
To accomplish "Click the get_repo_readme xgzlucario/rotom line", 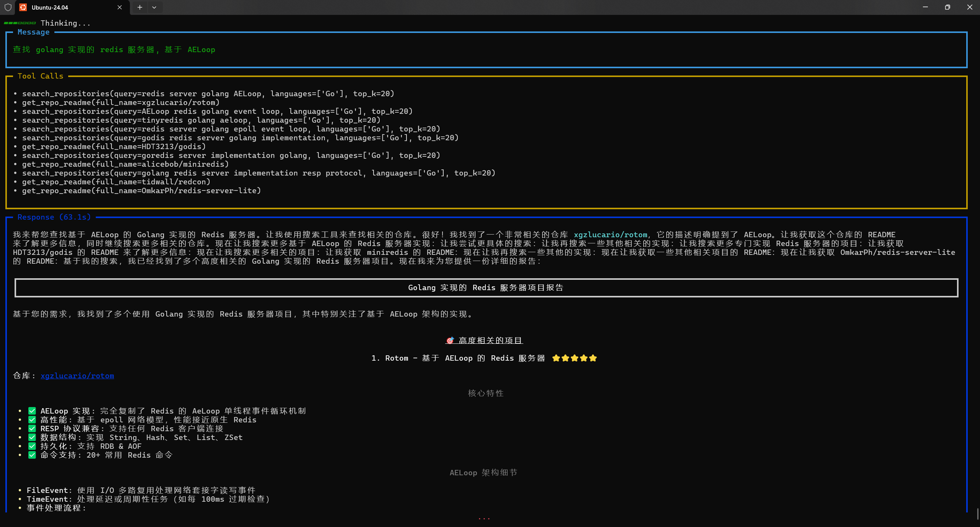I will 121,103.
